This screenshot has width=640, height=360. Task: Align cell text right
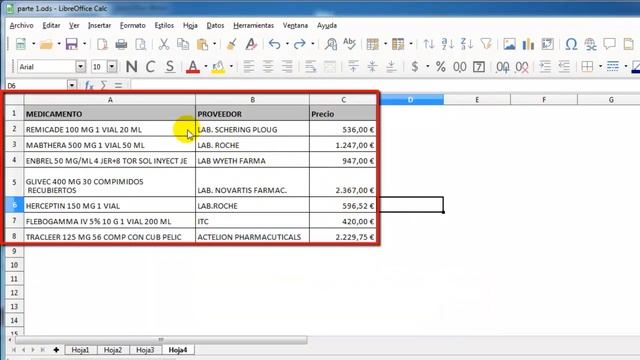tap(287, 67)
